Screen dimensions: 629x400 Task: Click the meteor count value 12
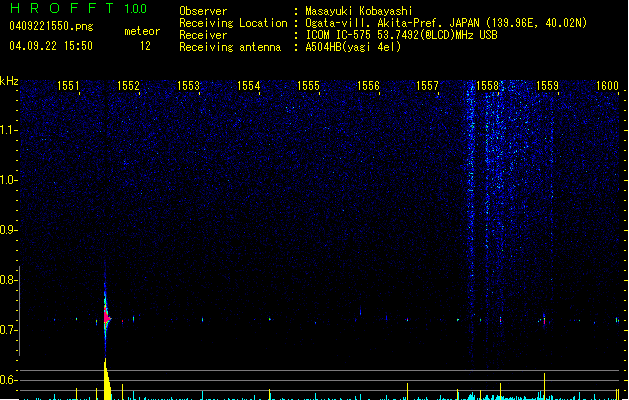pyautogui.click(x=145, y=46)
